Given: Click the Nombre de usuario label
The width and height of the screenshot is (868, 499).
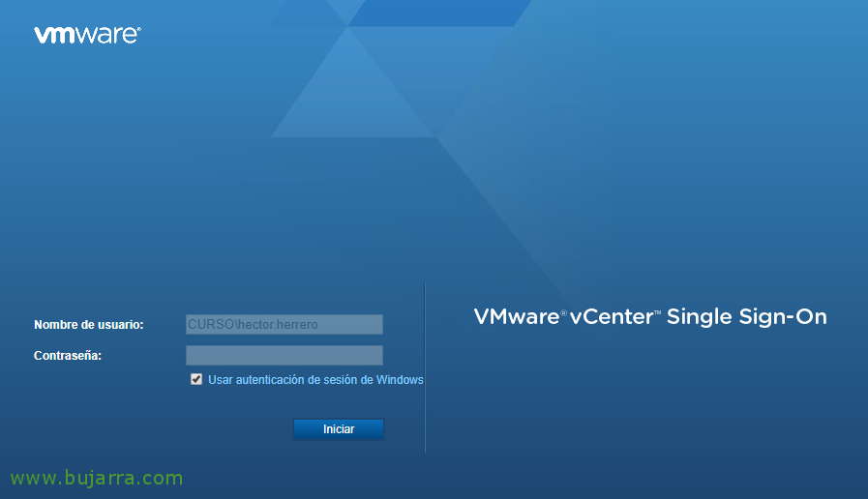Looking at the screenshot, I should pyautogui.click(x=89, y=325).
